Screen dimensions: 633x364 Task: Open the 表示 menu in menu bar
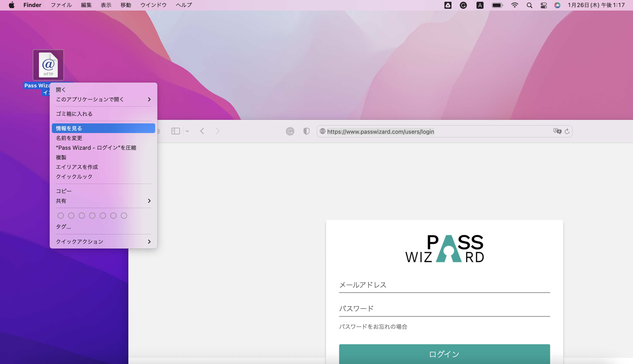(106, 5)
